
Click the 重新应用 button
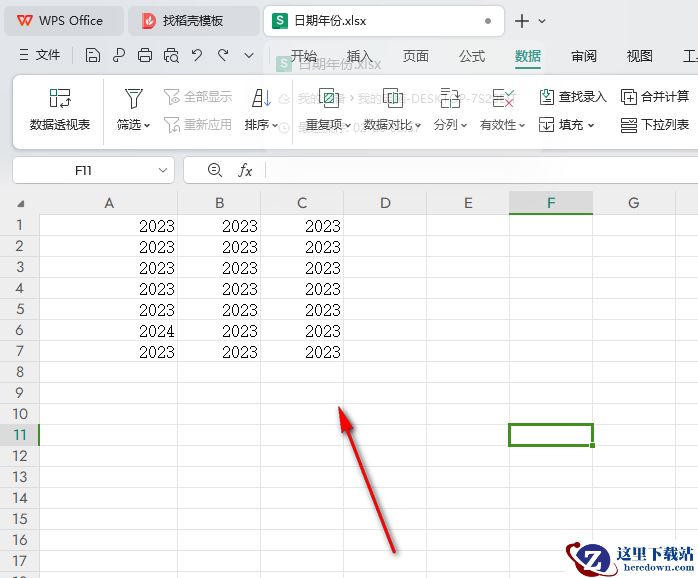click(x=198, y=125)
